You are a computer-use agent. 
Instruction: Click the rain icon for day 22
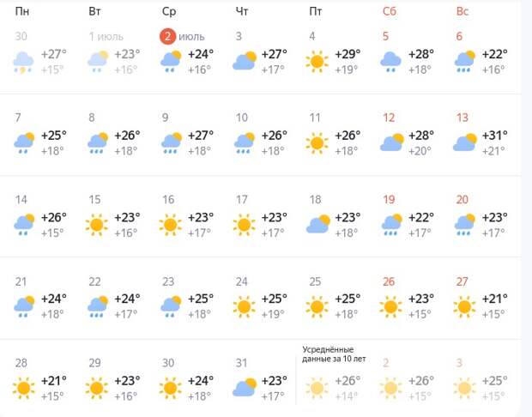(98, 306)
